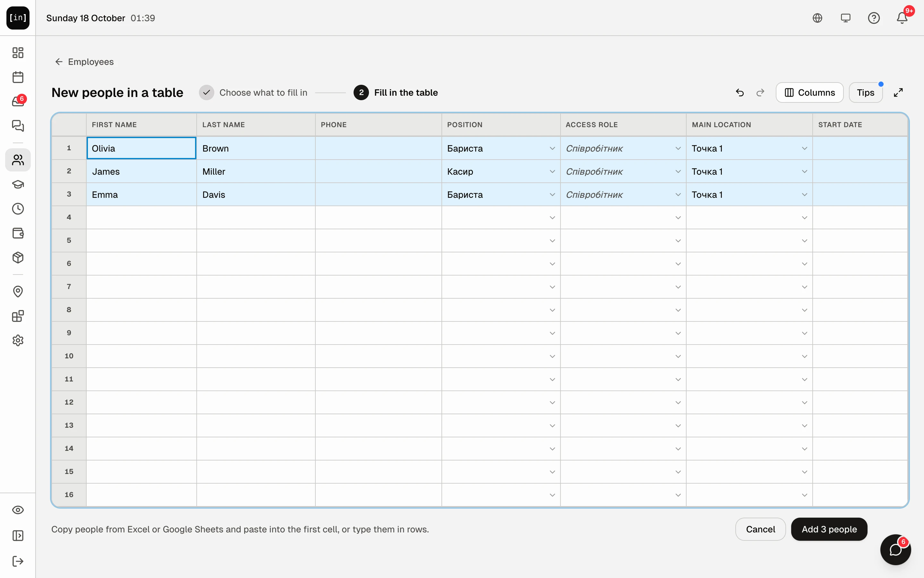Click the monitor display icon
The image size is (924, 578).
pos(845,18)
